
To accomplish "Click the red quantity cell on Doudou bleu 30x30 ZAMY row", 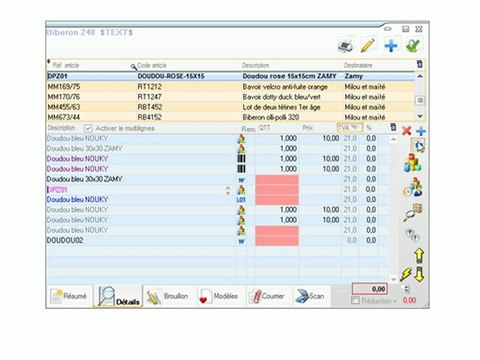I will pyautogui.click(x=277, y=179).
